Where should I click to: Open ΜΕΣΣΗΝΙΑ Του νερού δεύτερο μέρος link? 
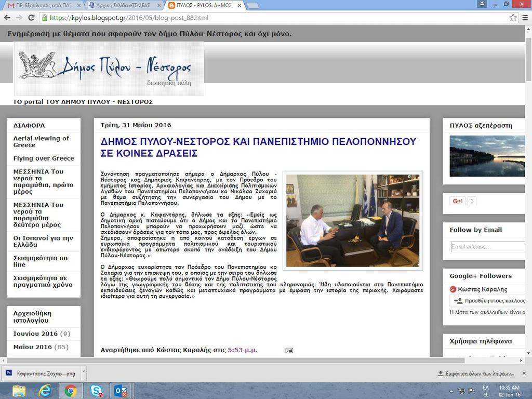point(38,215)
